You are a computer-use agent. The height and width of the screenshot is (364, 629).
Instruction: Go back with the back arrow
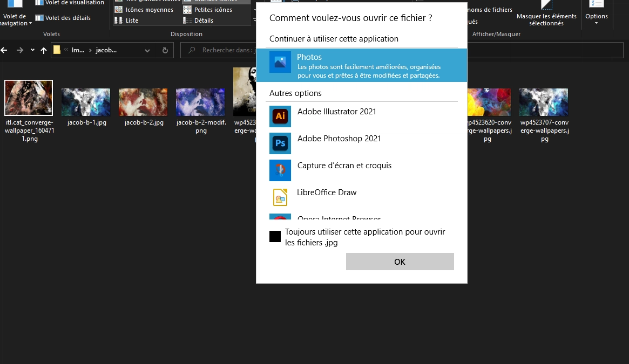tap(5, 51)
